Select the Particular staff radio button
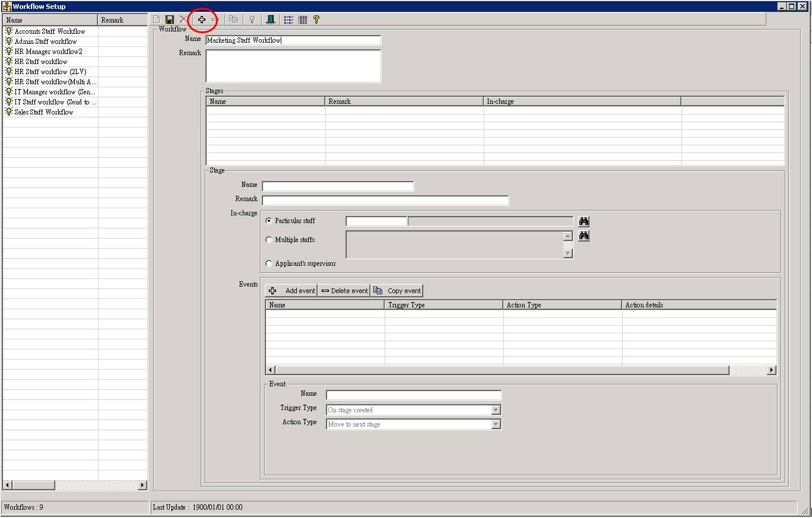The width and height of the screenshot is (812, 518). 269,221
